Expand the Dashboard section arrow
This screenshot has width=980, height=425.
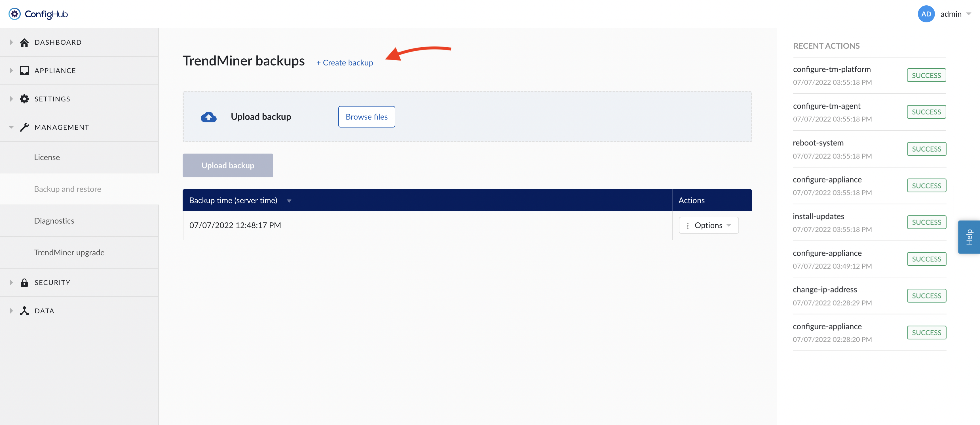tap(11, 42)
